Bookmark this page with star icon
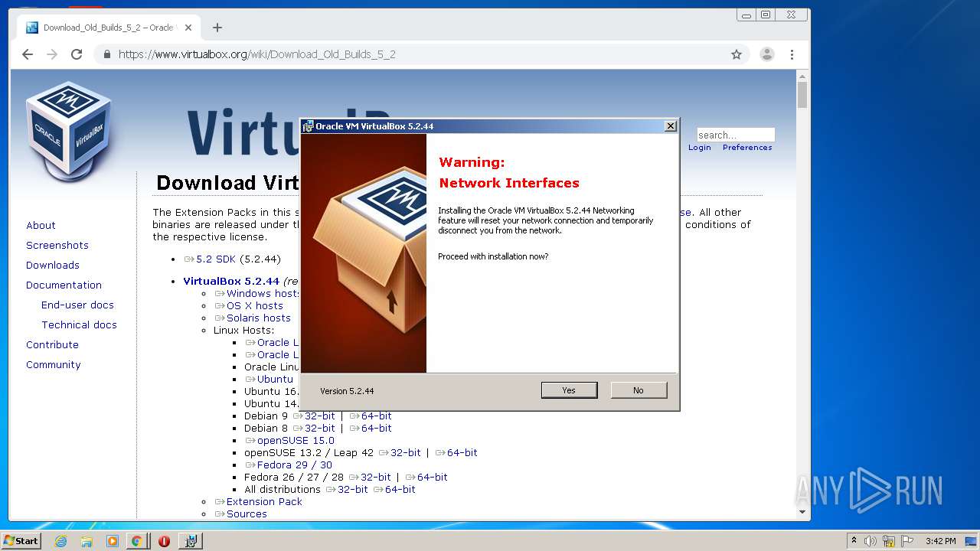The width and height of the screenshot is (980, 551). point(737,54)
